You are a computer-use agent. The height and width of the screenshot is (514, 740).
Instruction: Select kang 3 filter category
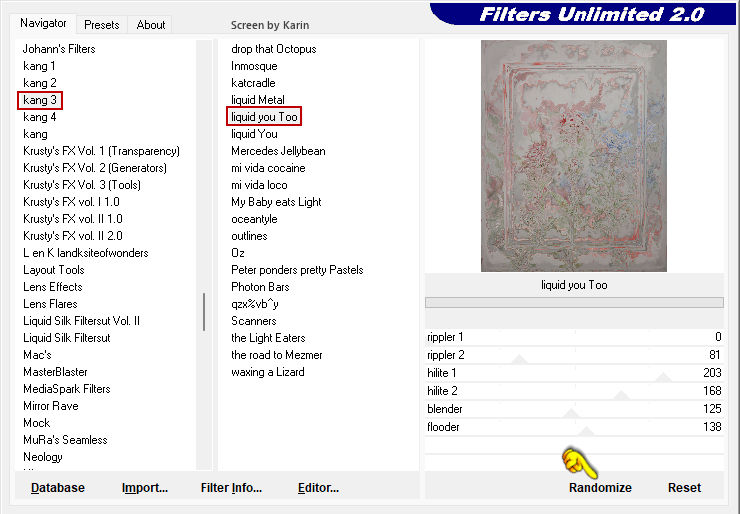tap(40, 100)
